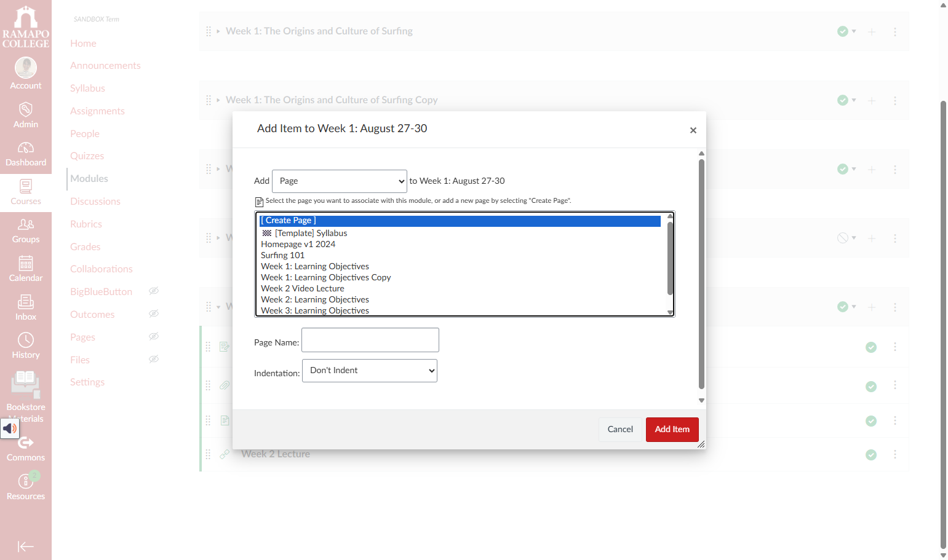Open the Inbox icon
Viewport: 948px width, 560px height.
[x=26, y=308]
